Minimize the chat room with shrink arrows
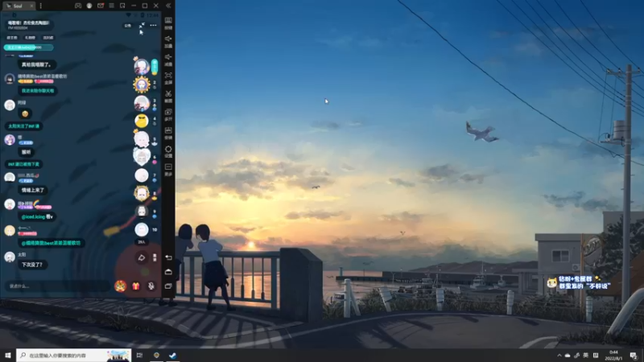This screenshot has width=644, height=362. [142, 26]
